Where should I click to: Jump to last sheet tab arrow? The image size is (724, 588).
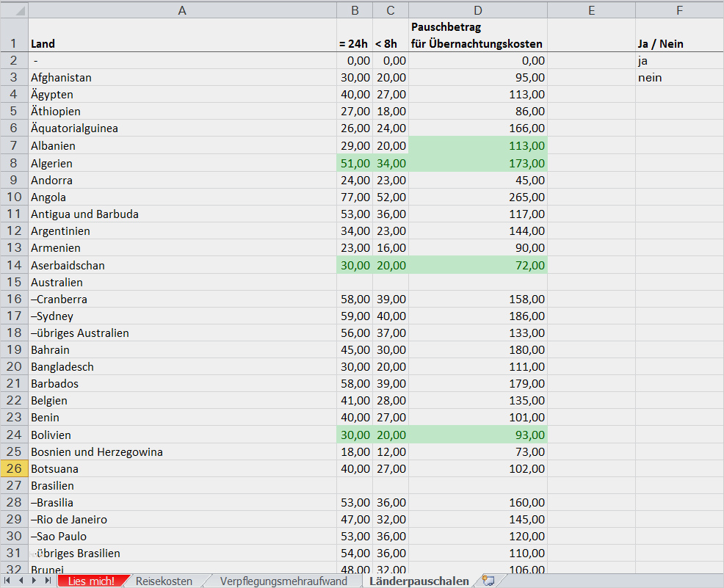click(x=48, y=581)
